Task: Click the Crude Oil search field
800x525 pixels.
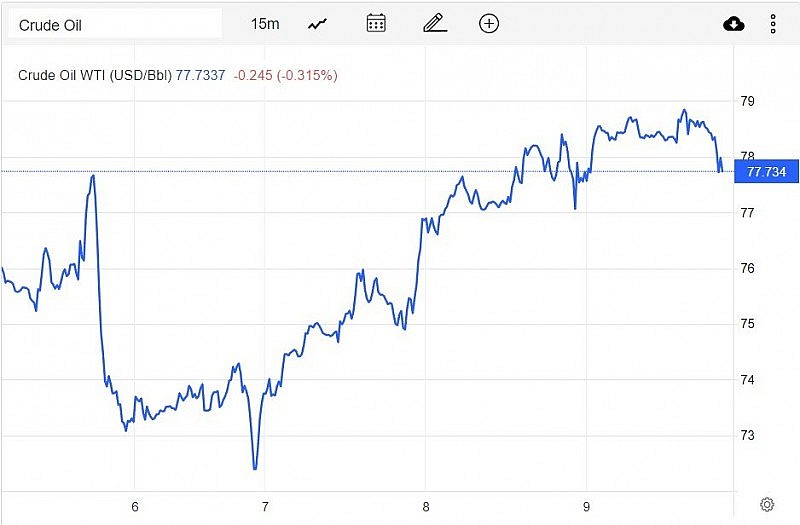Action: [114, 24]
